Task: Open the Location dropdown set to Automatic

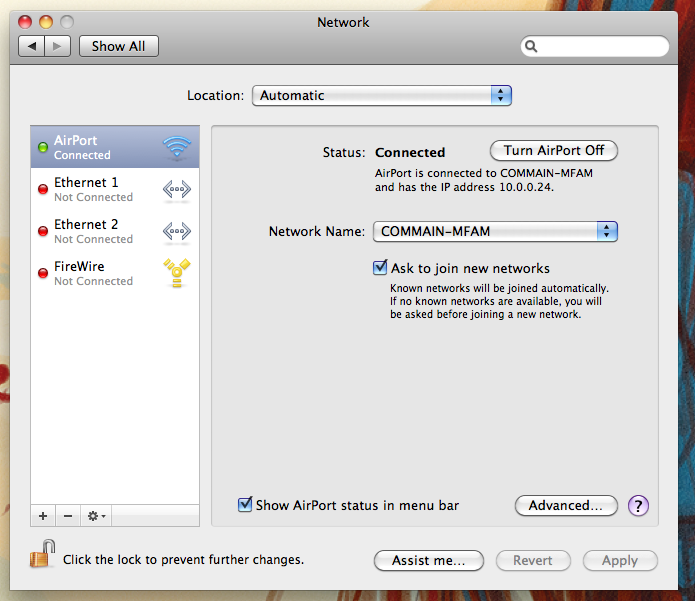Action: (x=382, y=95)
